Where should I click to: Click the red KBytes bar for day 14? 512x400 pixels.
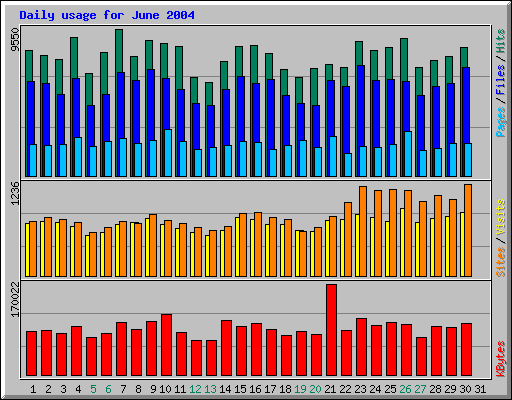tap(226, 348)
